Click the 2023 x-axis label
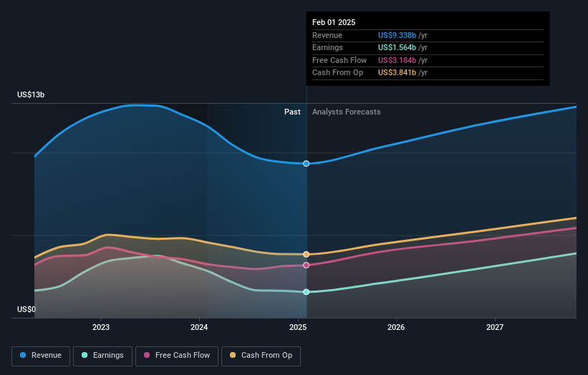 click(x=101, y=327)
